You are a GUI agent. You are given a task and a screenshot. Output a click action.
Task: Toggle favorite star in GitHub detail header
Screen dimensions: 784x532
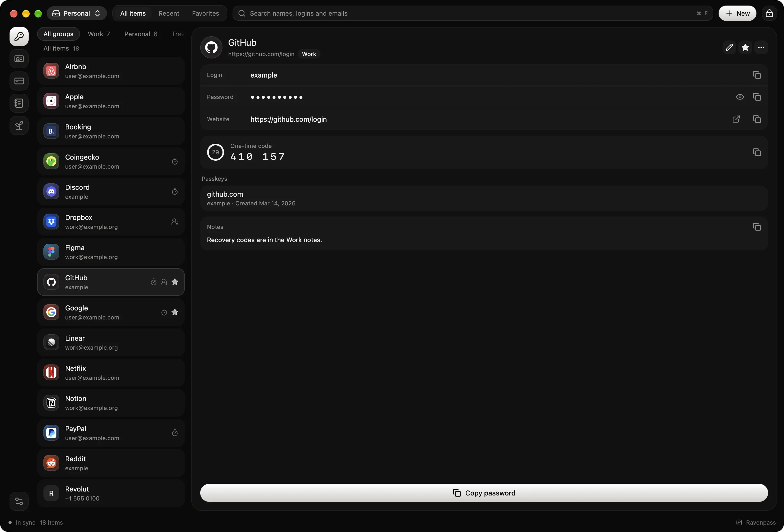(x=745, y=48)
